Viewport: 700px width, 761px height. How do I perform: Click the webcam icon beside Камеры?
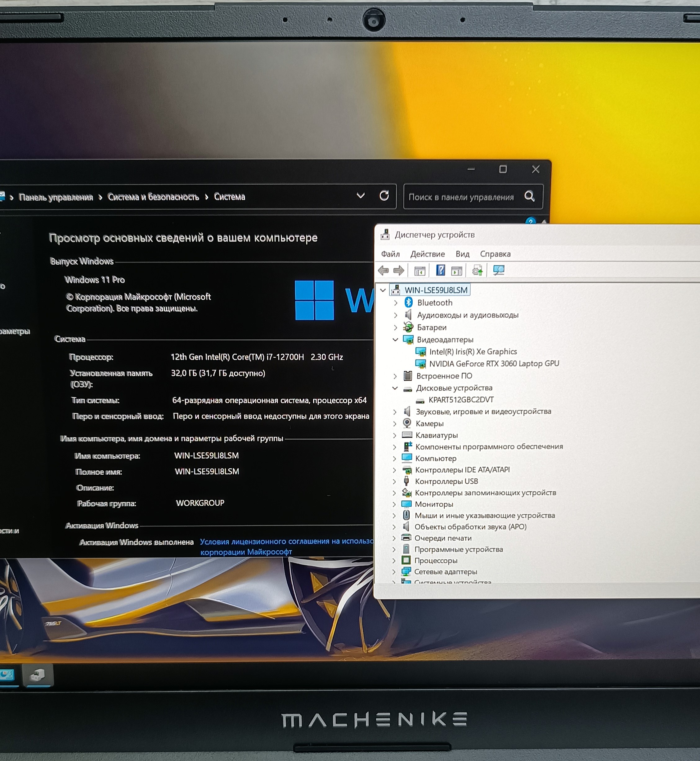pyautogui.click(x=407, y=423)
